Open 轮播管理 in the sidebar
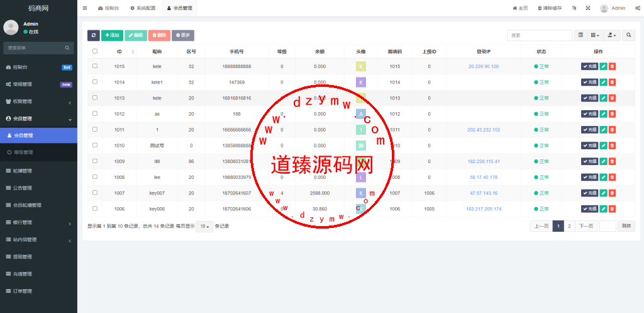 coord(38,171)
